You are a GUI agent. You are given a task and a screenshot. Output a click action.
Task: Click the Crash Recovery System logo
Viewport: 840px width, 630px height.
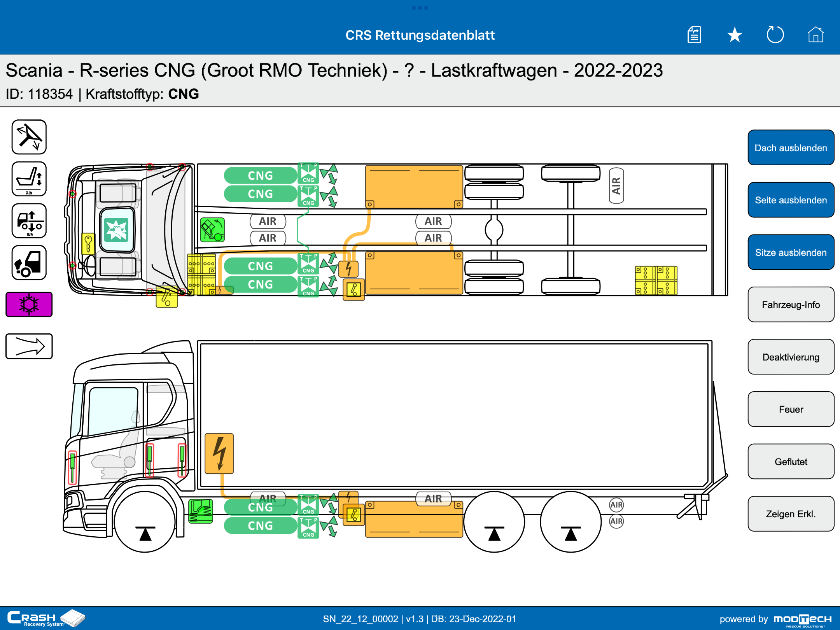click(x=46, y=618)
